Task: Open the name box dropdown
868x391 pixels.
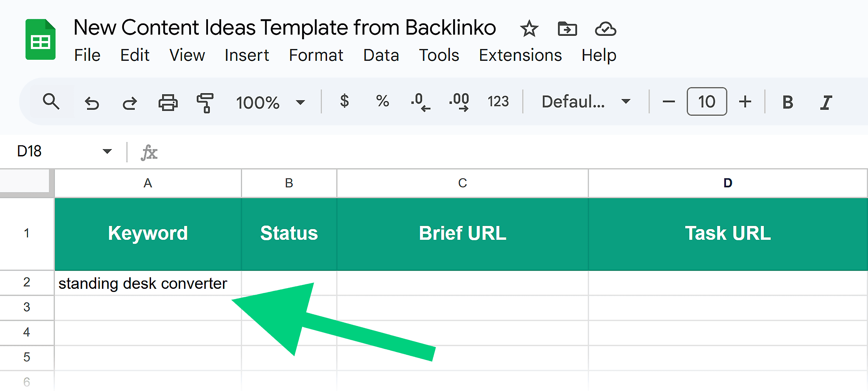Action: click(107, 151)
